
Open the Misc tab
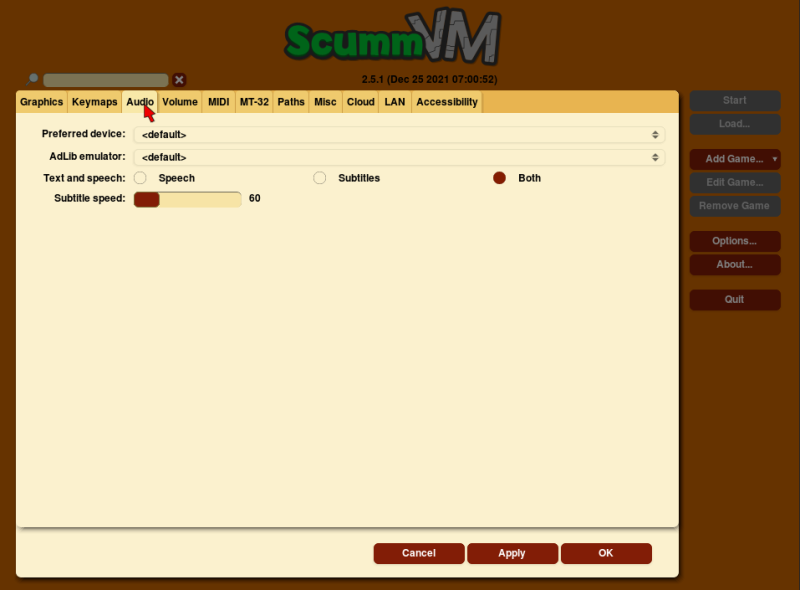[325, 102]
